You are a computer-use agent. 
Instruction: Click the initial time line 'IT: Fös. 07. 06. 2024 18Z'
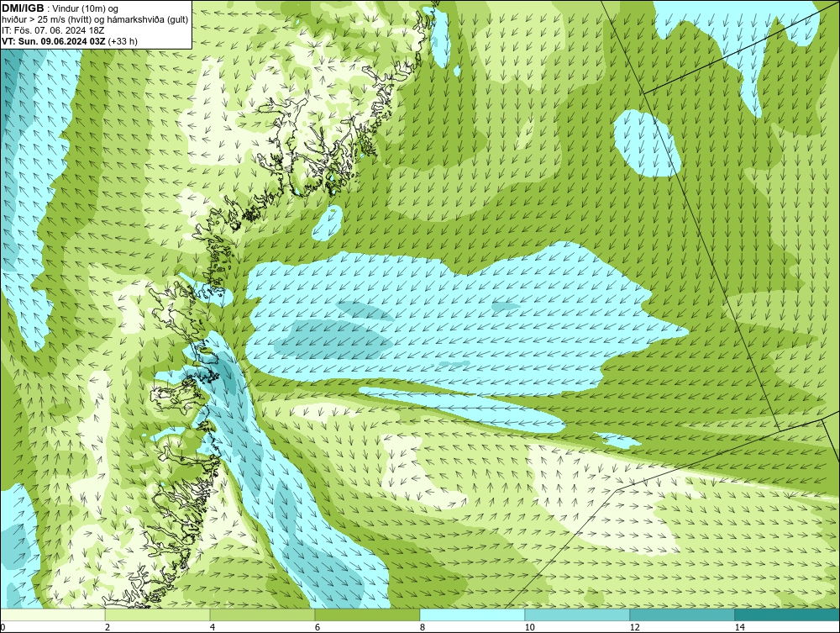(x=53, y=30)
